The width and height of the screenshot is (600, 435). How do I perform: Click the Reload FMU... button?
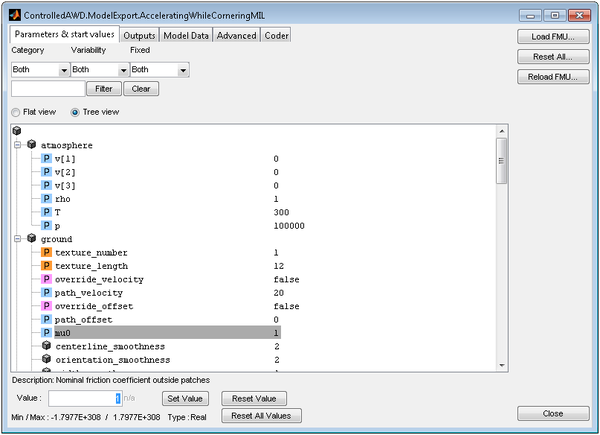click(x=553, y=77)
